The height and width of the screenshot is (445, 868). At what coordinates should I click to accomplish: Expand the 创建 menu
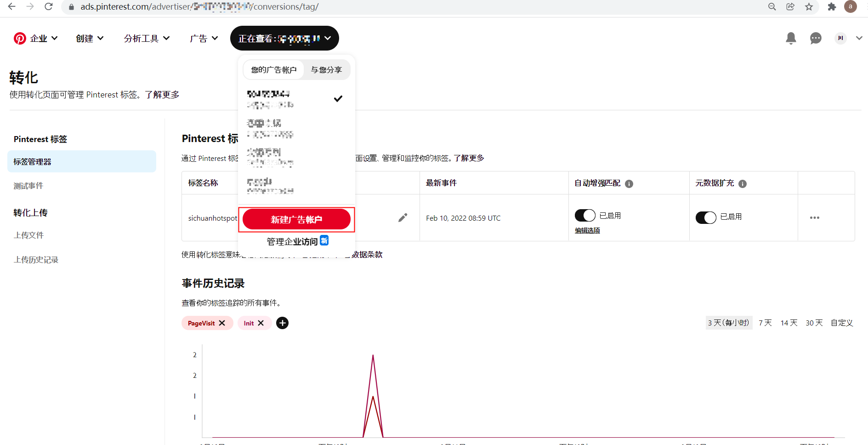point(90,39)
